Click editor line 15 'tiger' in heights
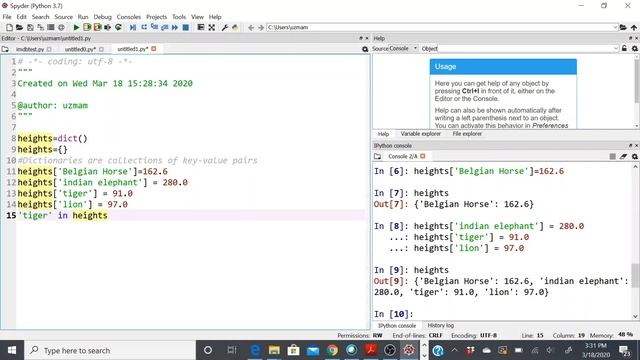Viewport: 640px width, 360px height. point(63,216)
